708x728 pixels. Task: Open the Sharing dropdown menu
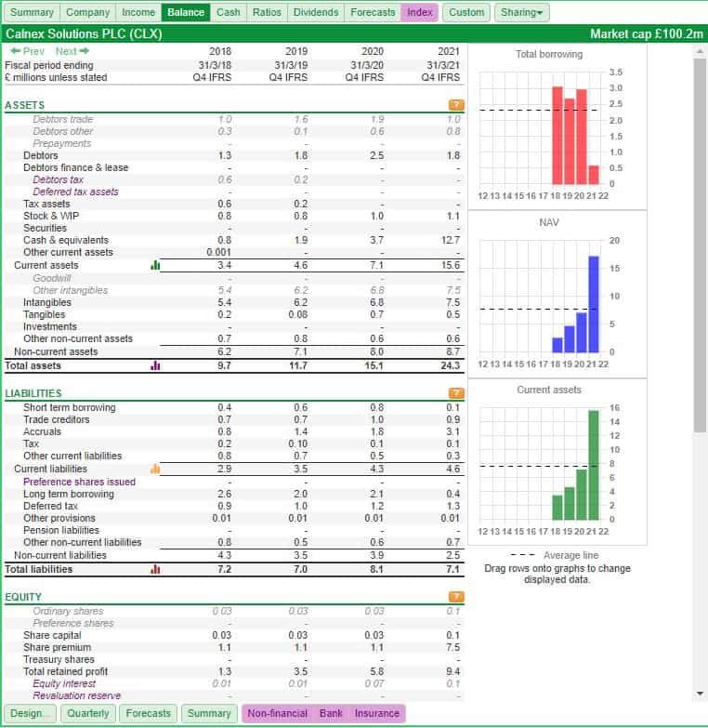pyautogui.click(x=521, y=12)
